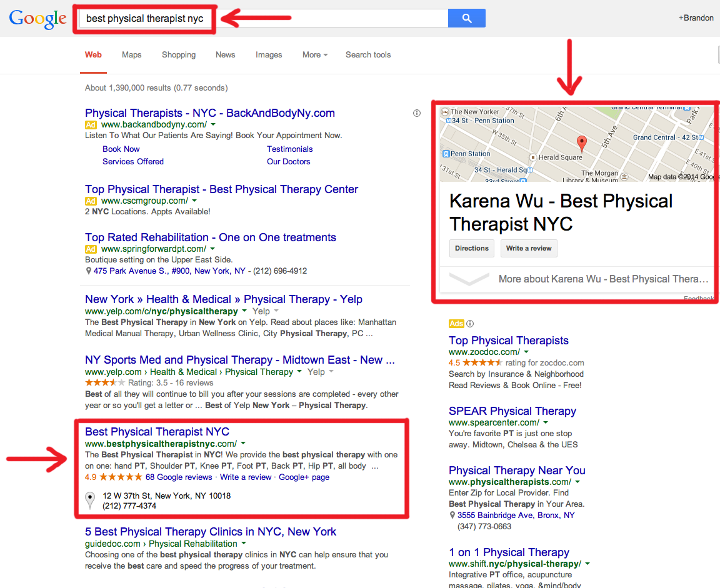Expand the springforwardpt.com URL dropdown arrow

[x=212, y=249]
